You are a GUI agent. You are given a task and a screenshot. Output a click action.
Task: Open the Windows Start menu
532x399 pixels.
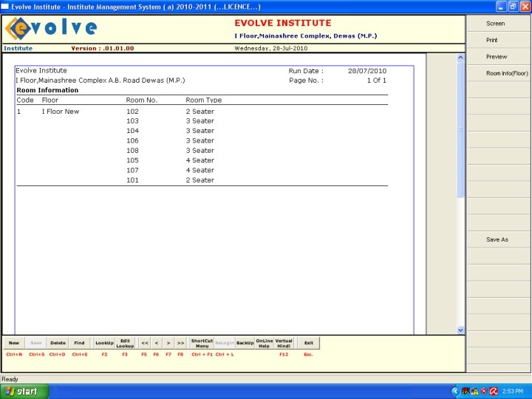click(25, 391)
